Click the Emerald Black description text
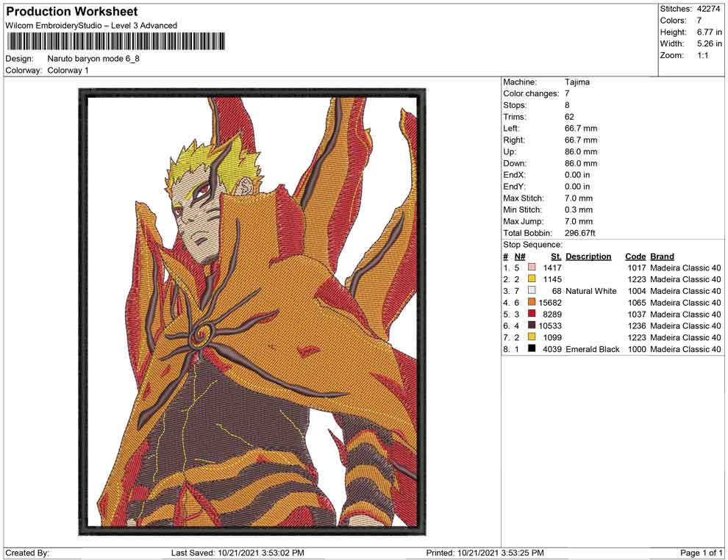 (x=593, y=349)
